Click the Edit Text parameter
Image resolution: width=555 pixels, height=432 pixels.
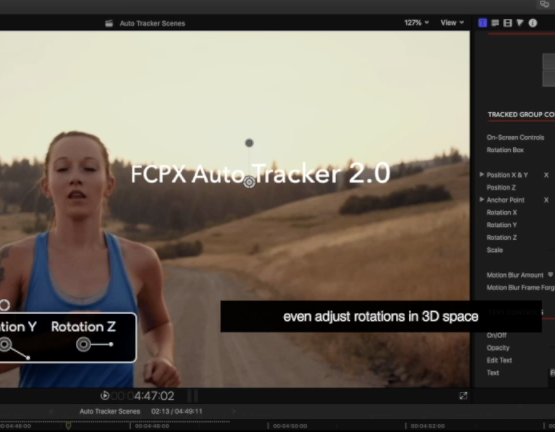pos(499,360)
